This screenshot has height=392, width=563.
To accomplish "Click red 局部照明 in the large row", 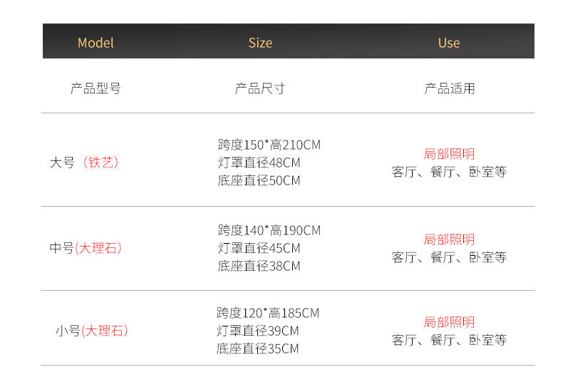I will [449, 154].
